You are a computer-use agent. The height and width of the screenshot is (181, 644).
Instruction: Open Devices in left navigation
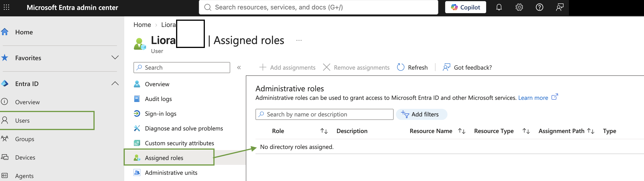25,157
